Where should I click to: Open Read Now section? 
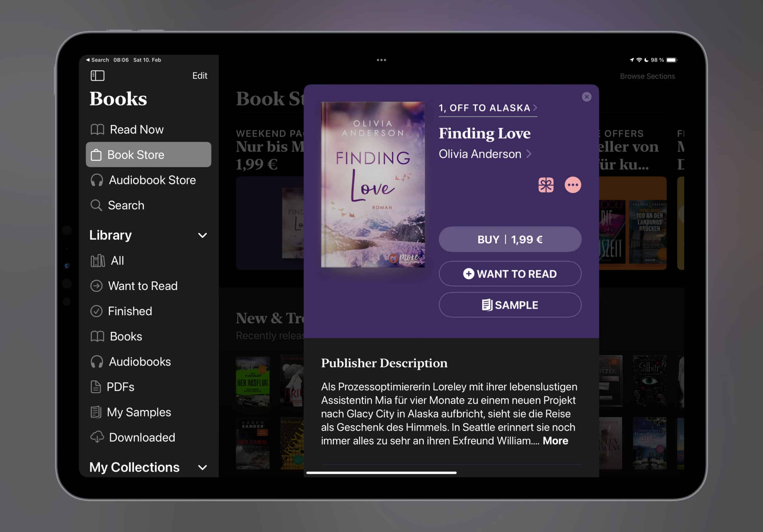pos(148,130)
